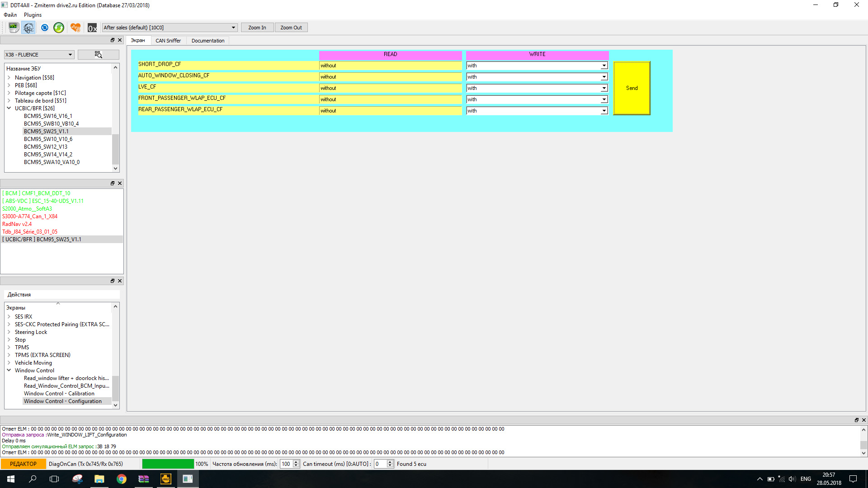Click the ECU configuration panel icon
The image size is (868, 488).
point(99,54)
